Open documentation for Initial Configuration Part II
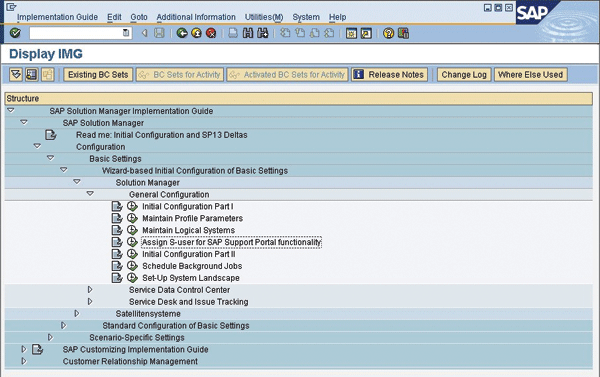The width and height of the screenshot is (600, 377). [x=117, y=254]
